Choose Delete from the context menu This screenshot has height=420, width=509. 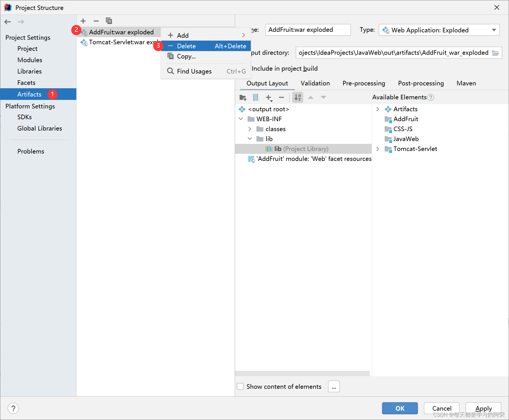pos(206,46)
